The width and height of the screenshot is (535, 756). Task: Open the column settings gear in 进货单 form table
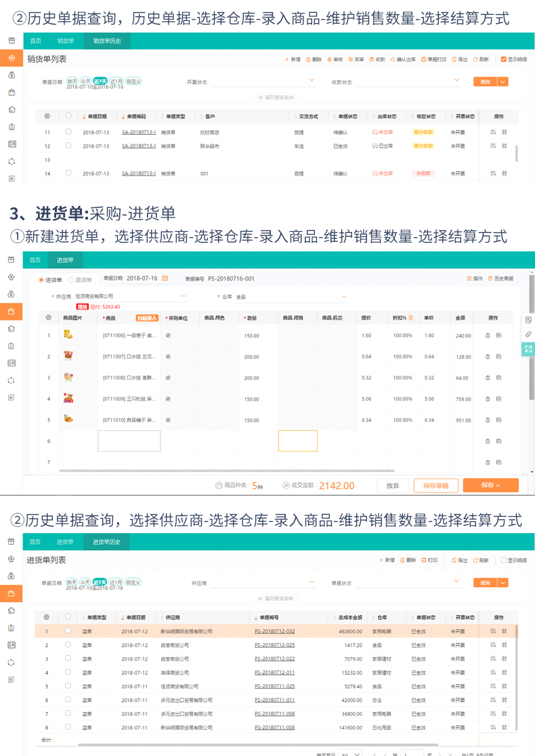pos(48,318)
